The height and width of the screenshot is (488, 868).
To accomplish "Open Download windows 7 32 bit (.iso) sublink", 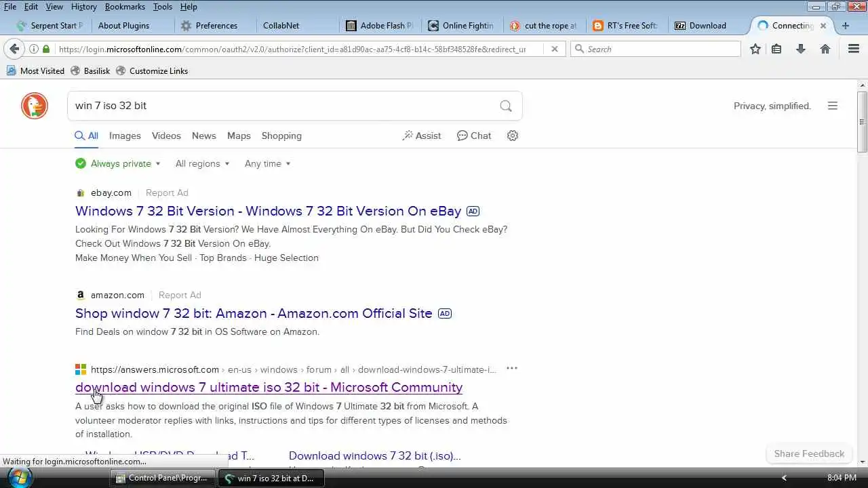I will pos(374,455).
